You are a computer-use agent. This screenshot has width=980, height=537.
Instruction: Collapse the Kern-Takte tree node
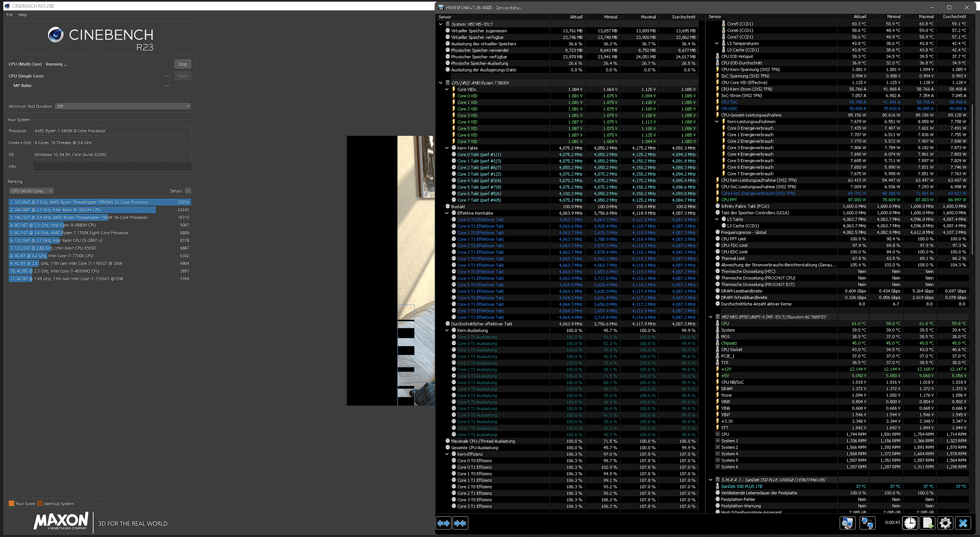click(x=447, y=148)
